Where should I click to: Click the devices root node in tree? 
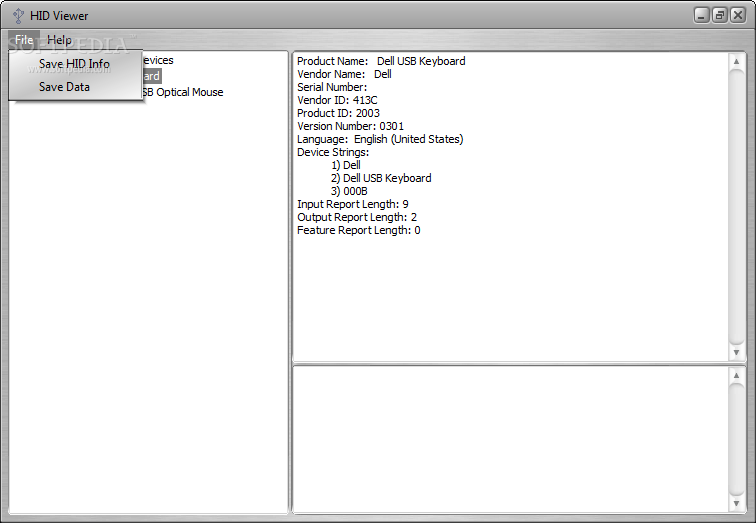(x=158, y=60)
